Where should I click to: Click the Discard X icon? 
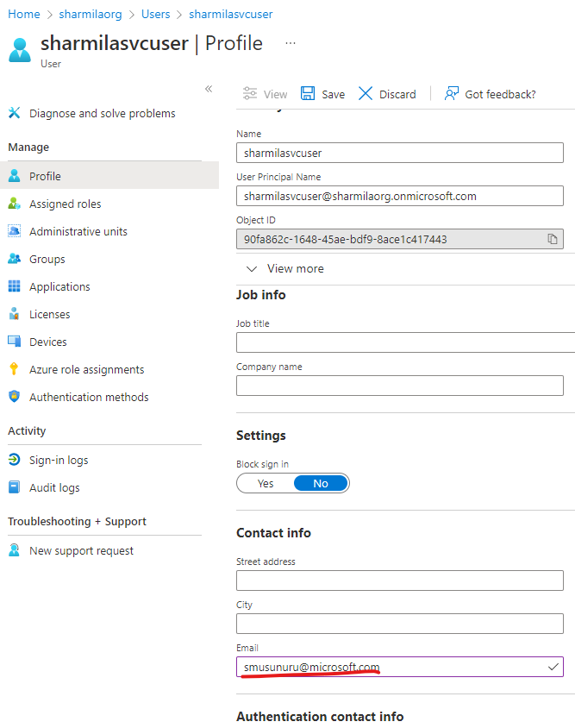[366, 93]
